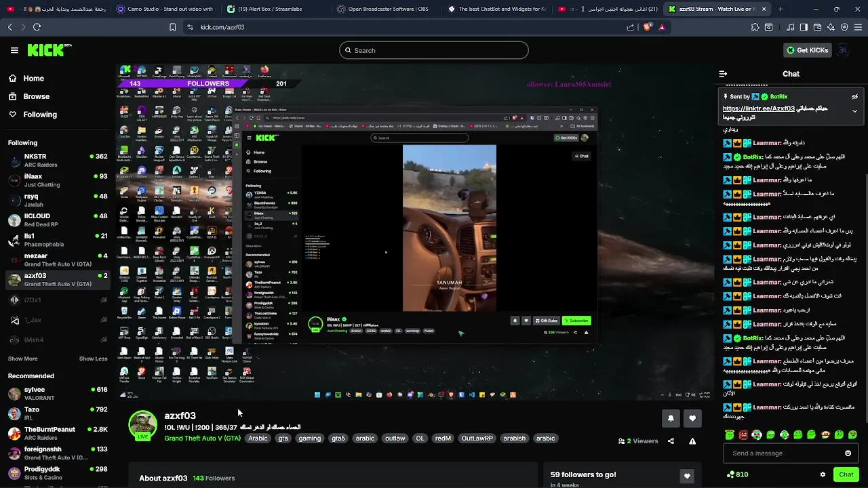
Task: Select the arabish tag
Action: pos(514,439)
